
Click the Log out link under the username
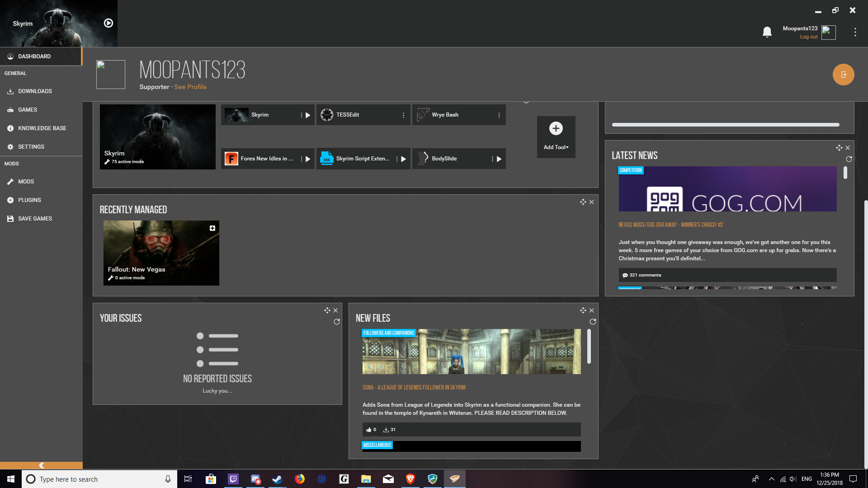click(x=809, y=37)
